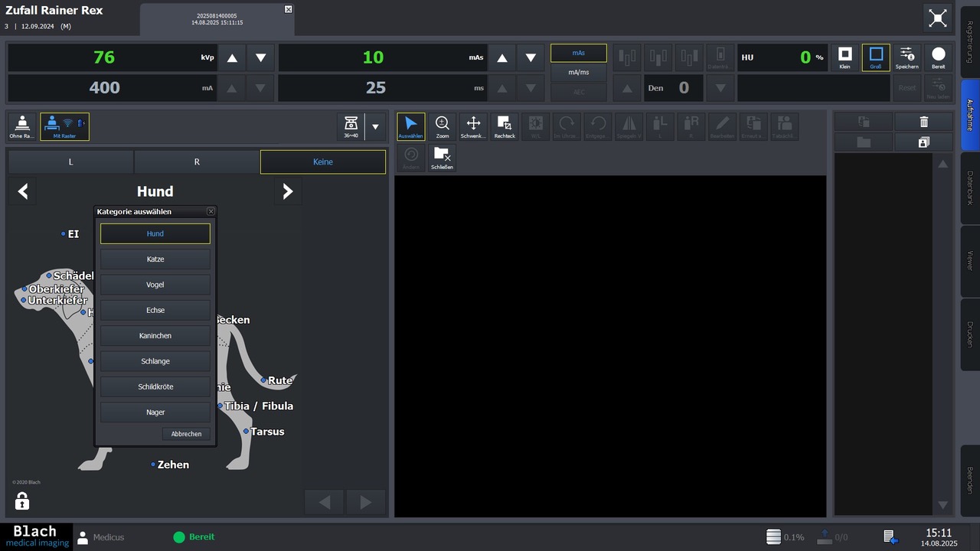Click the fullscreen expand icon
The image size is (980, 551).
(937, 19)
